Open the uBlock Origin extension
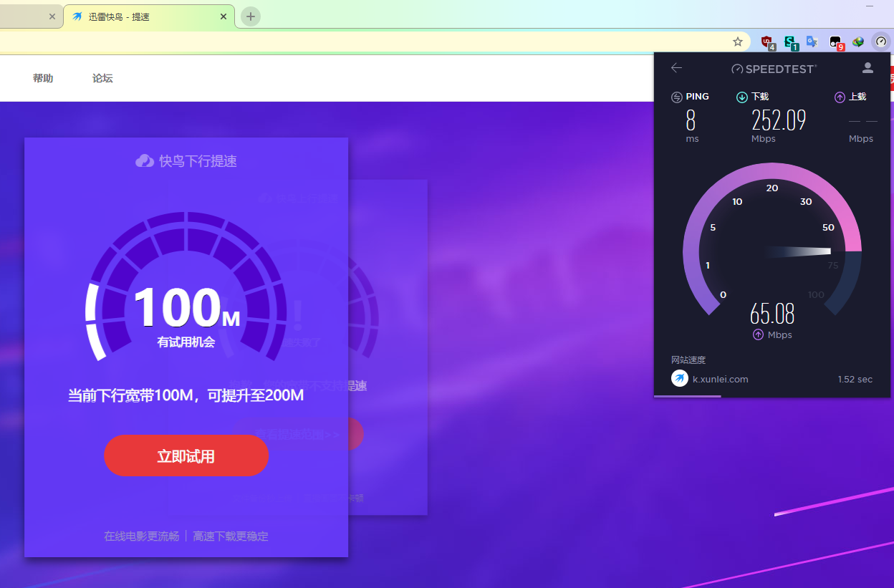The image size is (894, 588). click(767, 42)
